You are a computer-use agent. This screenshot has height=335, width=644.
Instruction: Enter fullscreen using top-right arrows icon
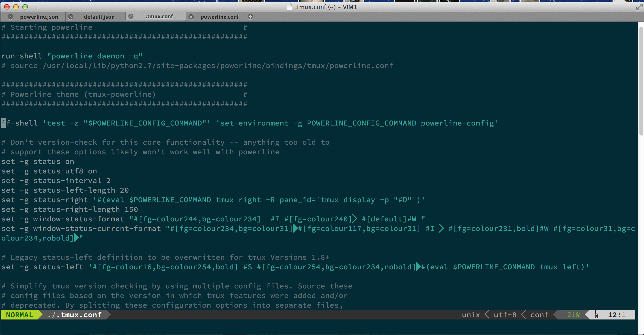click(x=639, y=7)
